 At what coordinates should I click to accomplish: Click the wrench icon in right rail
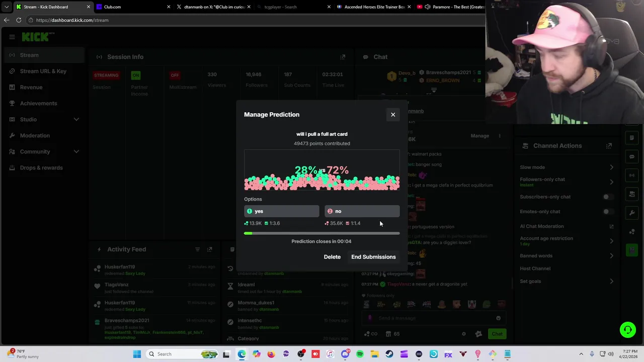point(632,213)
